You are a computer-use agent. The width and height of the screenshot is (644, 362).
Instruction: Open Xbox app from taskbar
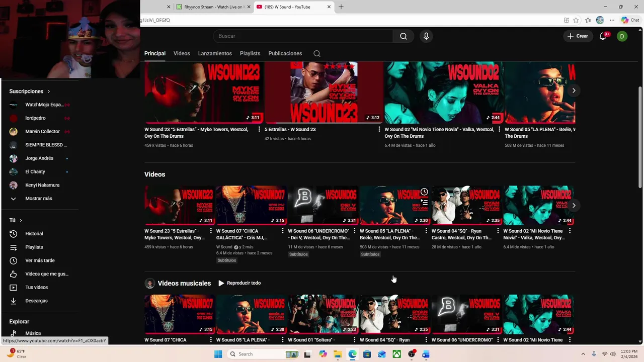[397, 354]
